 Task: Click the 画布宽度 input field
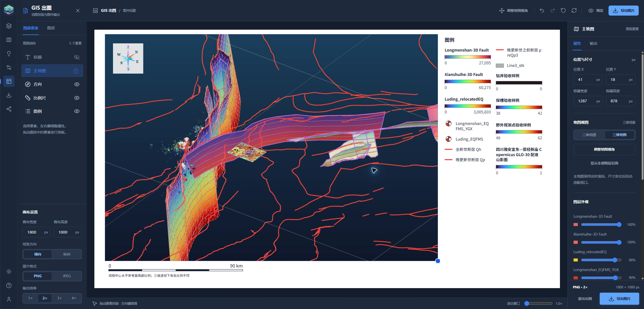(x=36, y=232)
